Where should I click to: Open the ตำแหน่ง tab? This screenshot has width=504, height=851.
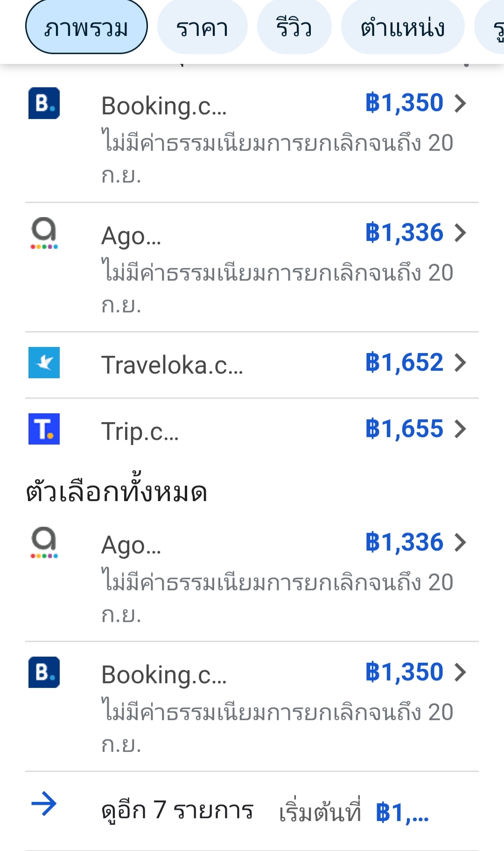click(x=402, y=28)
